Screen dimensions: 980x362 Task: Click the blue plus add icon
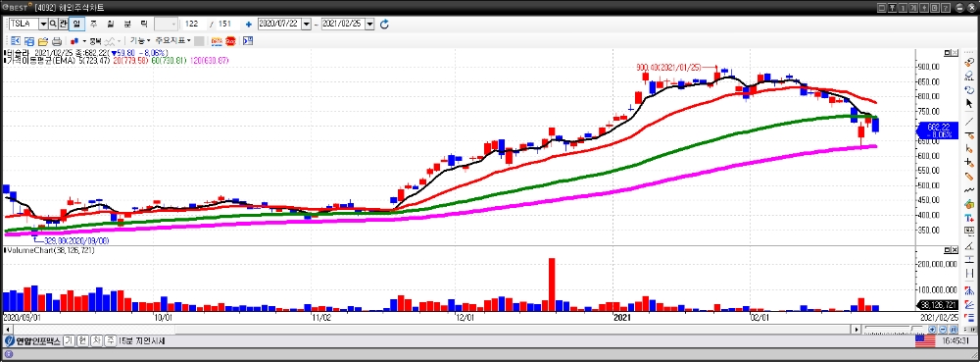pos(249,24)
